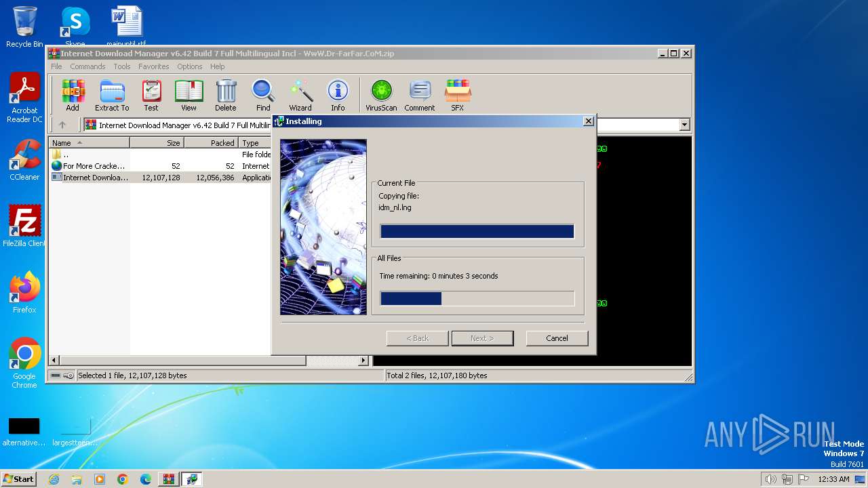Click the taskbar clock showing 12:33 AM

click(833, 479)
